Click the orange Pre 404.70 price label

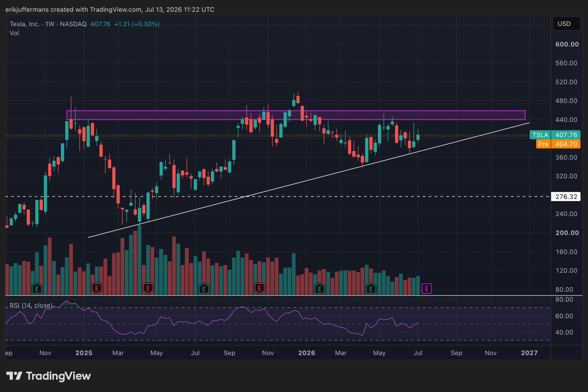[x=558, y=144]
